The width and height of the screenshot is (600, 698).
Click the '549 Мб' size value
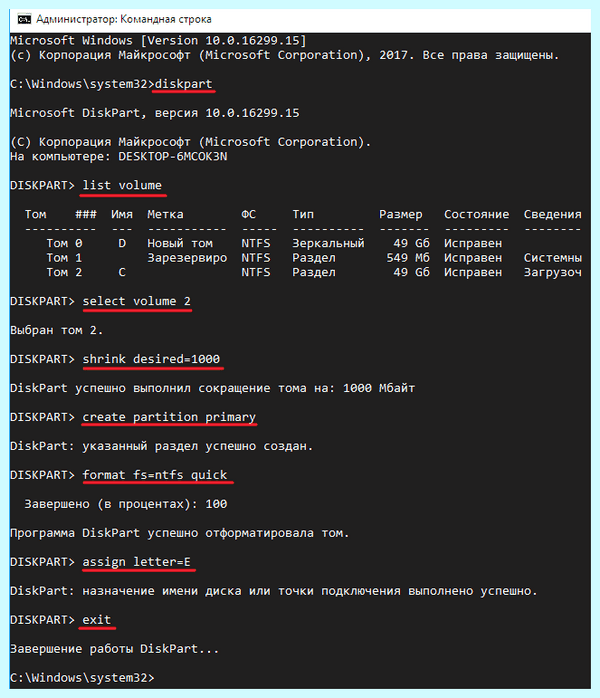(x=408, y=258)
